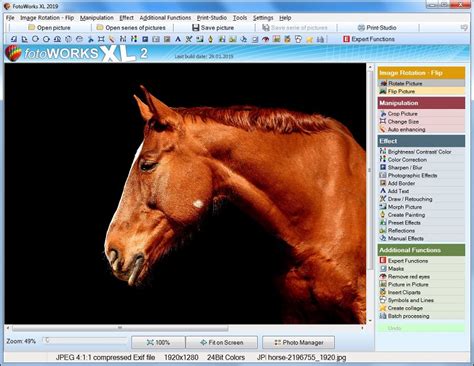Viewport: 474px width, 366px height.
Task: Click the Create collage star toolbar icon
Action: point(310,39)
